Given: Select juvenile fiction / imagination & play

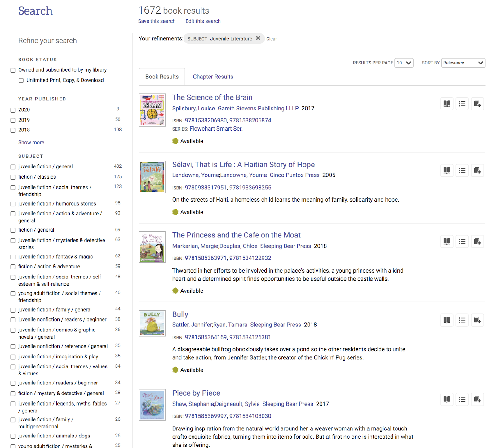Looking at the screenshot, I should pyautogui.click(x=13, y=357).
